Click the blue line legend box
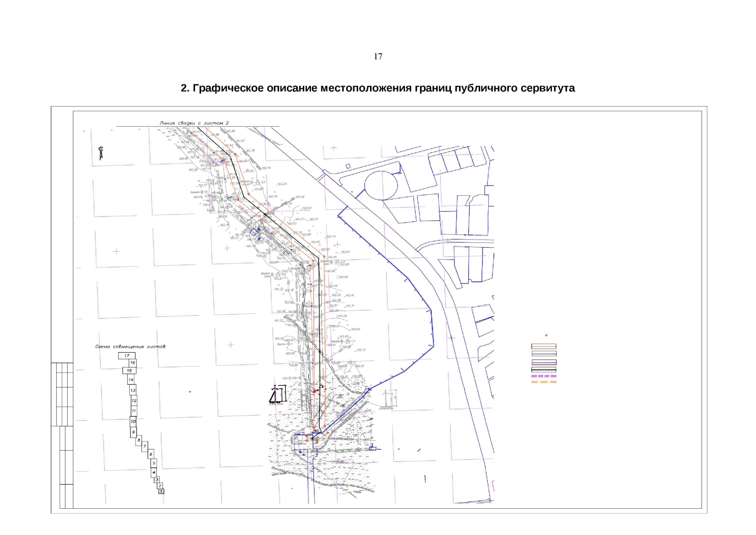756x535 pixels. point(544,354)
